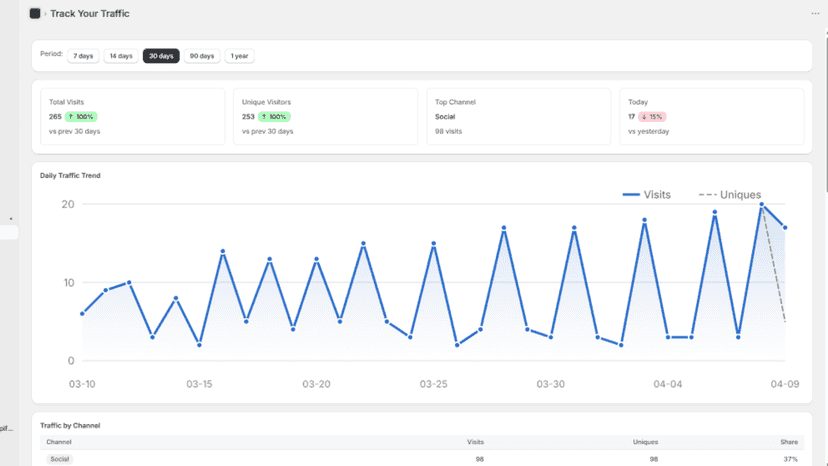Click the 03-20 x-axis label
This screenshot has height=466, width=828.
pyautogui.click(x=316, y=384)
